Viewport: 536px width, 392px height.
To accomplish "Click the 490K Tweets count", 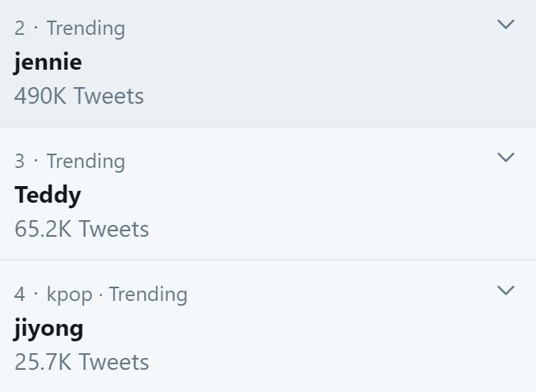I will pos(79,97).
